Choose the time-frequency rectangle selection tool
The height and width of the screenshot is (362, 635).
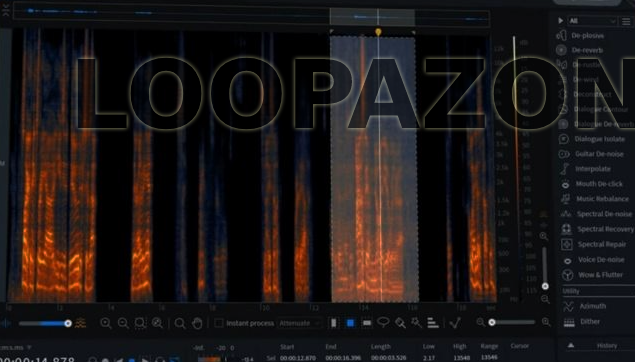350,323
